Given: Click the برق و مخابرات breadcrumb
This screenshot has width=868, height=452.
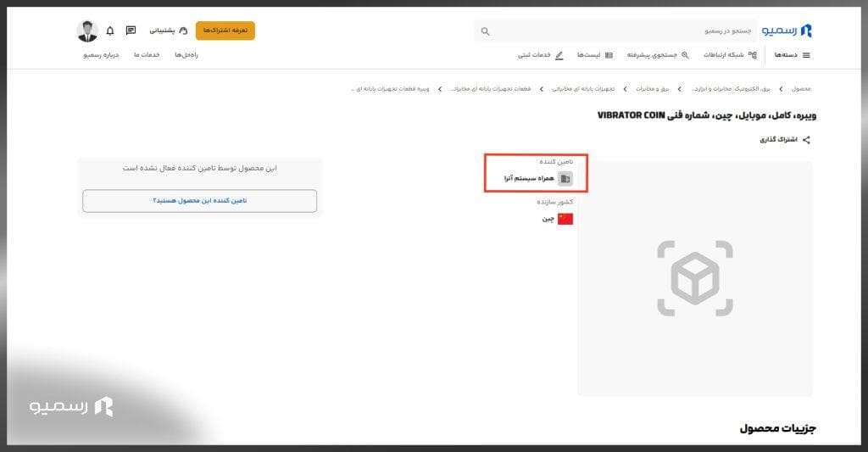Looking at the screenshot, I should (x=653, y=89).
